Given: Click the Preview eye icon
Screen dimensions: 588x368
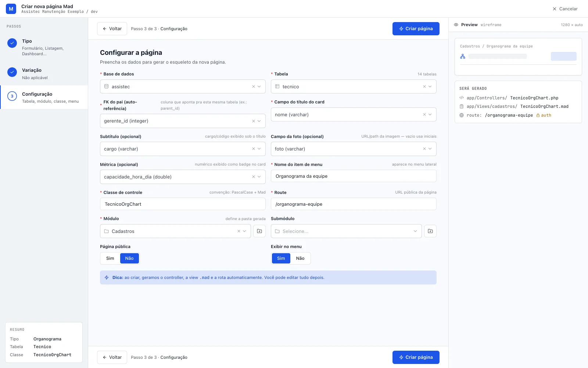Looking at the screenshot, I should pos(456,25).
